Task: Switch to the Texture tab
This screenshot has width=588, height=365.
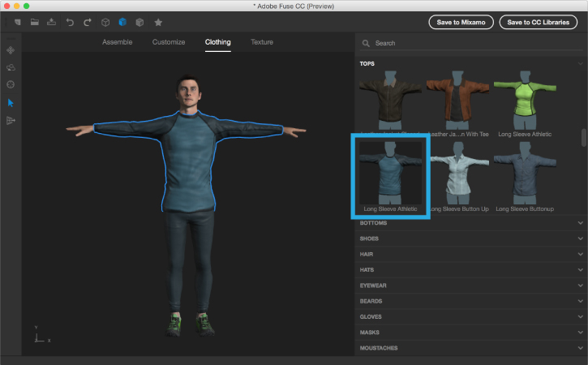Action: pyautogui.click(x=262, y=42)
